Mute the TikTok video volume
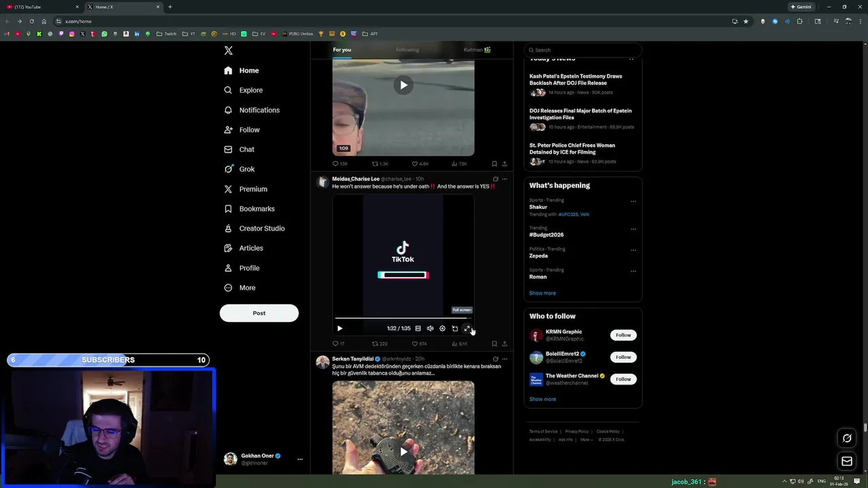The image size is (868, 488). tap(430, 329)
